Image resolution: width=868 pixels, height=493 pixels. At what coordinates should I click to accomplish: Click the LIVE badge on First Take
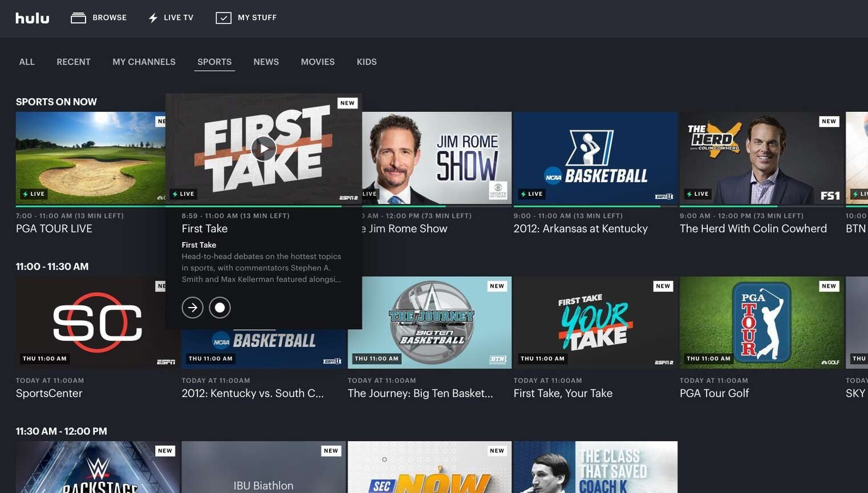point(184,194)
